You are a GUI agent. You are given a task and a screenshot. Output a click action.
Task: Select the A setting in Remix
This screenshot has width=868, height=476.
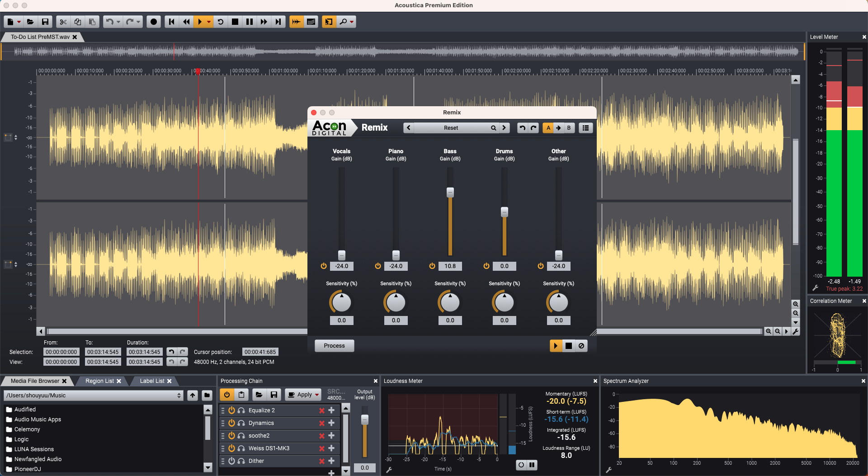(x=548, y=128)
